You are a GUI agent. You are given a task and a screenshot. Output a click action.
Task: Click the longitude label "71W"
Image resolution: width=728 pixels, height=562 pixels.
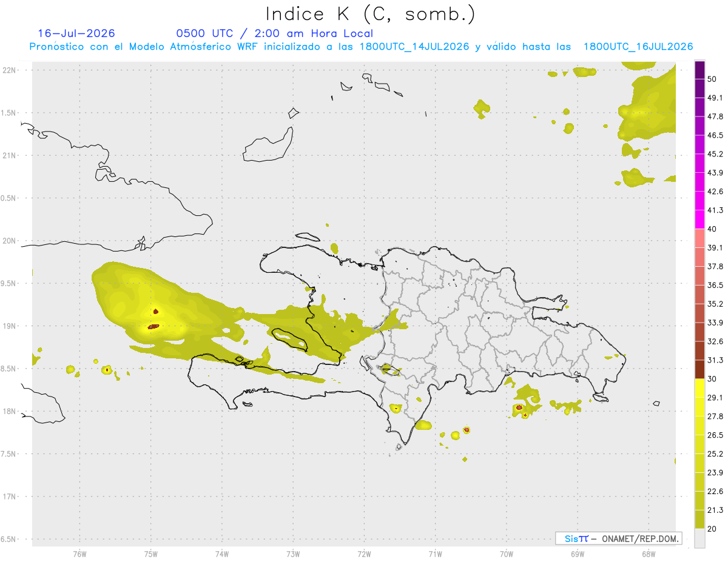click(x=435, y=554)
